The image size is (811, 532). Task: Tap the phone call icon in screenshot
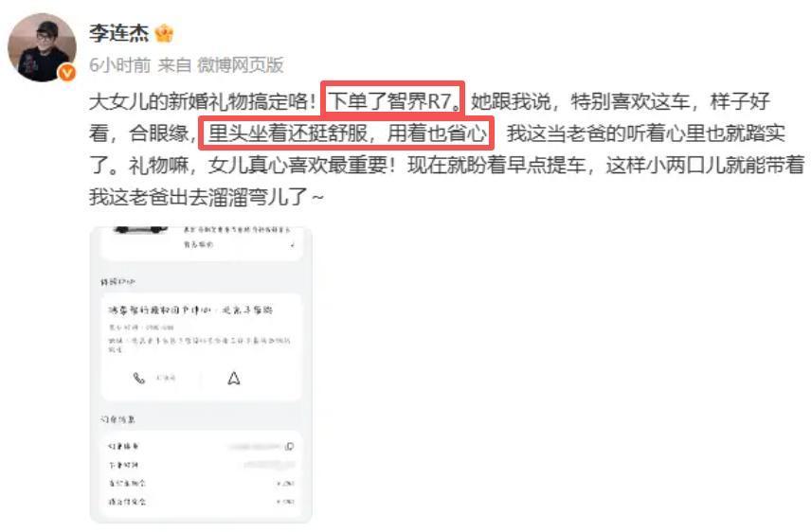[x=139, y=379]
